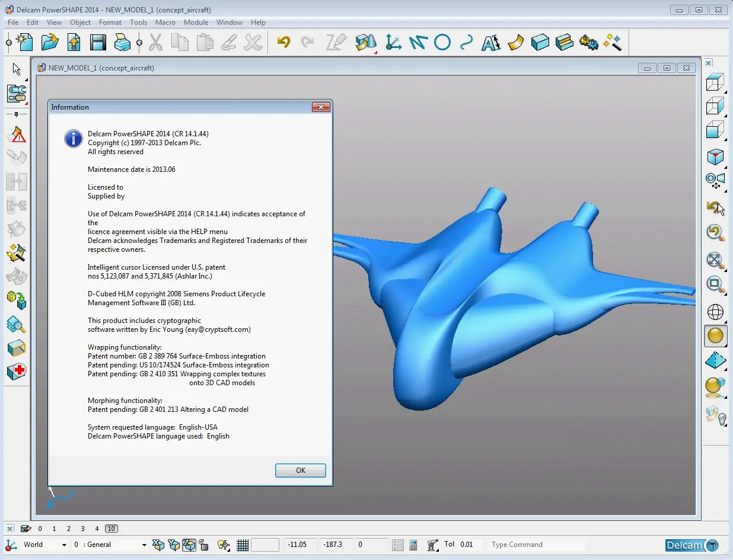Screen dimensions: 733x560
Task: Print the model with the printer icon
Action: click(x=122, y=42)
